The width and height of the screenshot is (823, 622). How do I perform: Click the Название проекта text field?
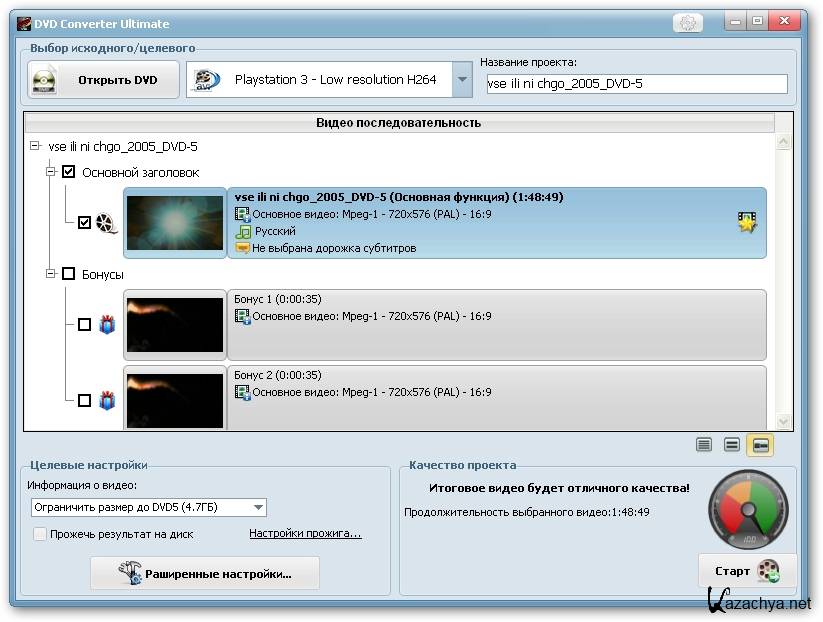[x=636, y=84]
